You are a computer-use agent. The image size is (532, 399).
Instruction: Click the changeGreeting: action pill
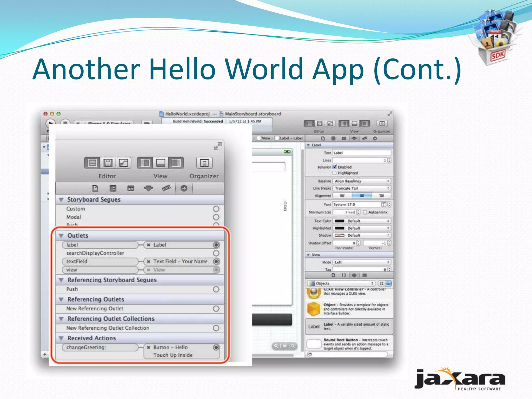[x=100, y=348]
